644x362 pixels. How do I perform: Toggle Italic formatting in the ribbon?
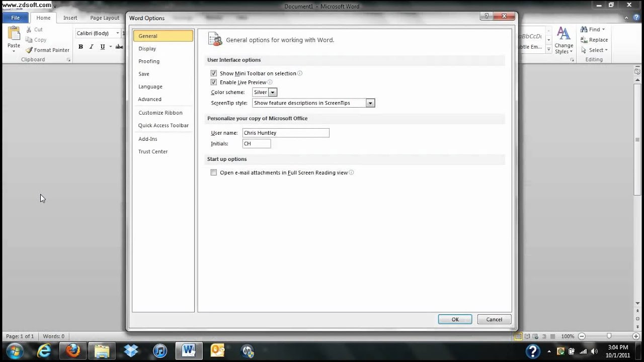(92, 47)
